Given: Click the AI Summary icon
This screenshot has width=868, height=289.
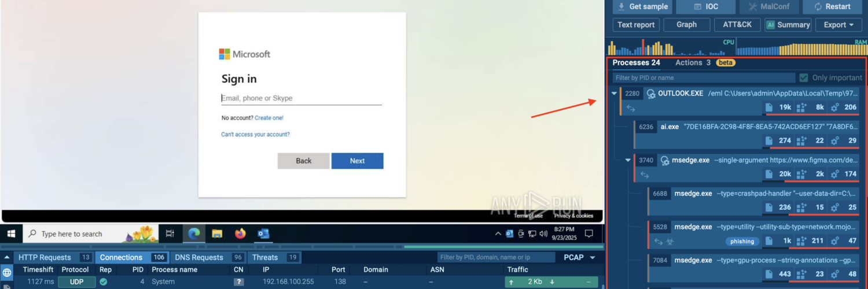Looking at the screenshot, I should point(770,25).
